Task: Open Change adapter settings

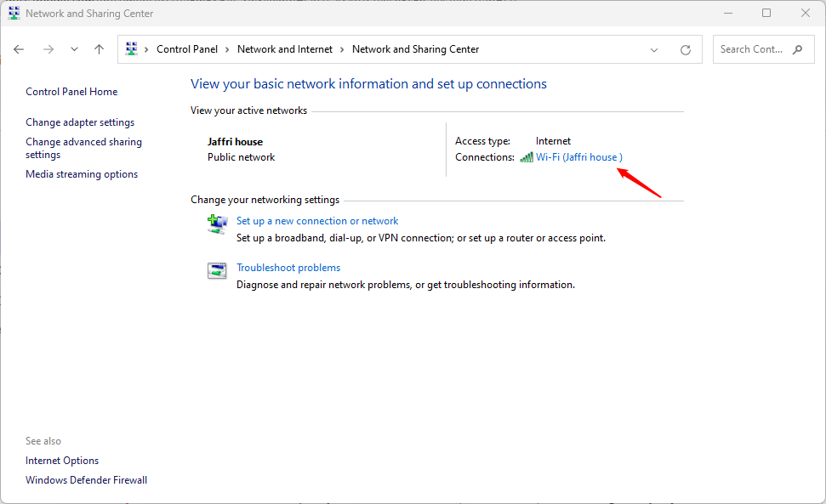Action: pyautogui.click(x=80, y=122)
